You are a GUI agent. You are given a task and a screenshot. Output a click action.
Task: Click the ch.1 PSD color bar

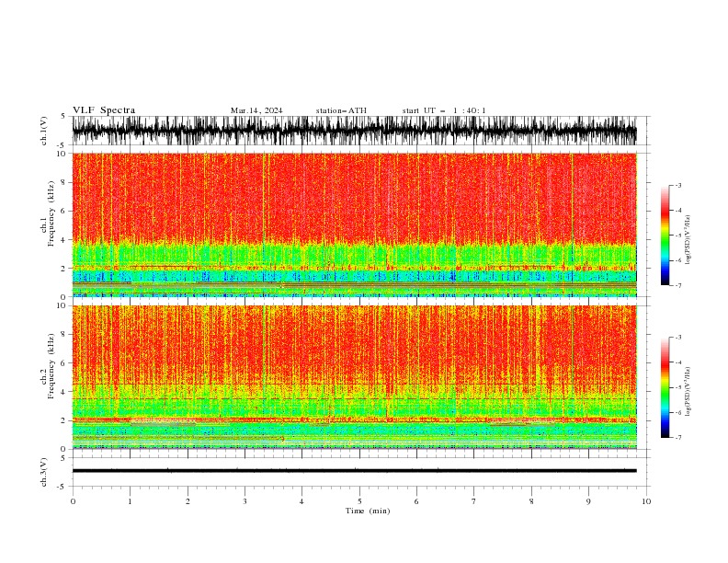point(665,235)
